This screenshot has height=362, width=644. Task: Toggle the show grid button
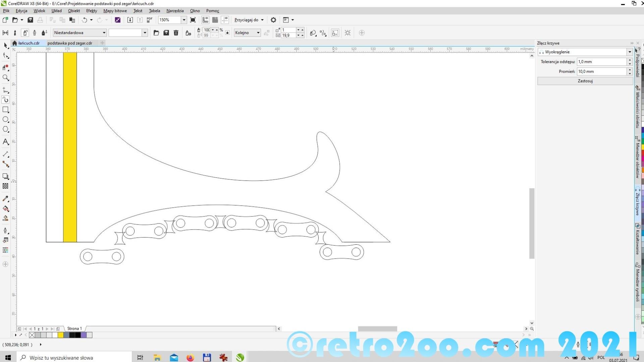point(215,20)
